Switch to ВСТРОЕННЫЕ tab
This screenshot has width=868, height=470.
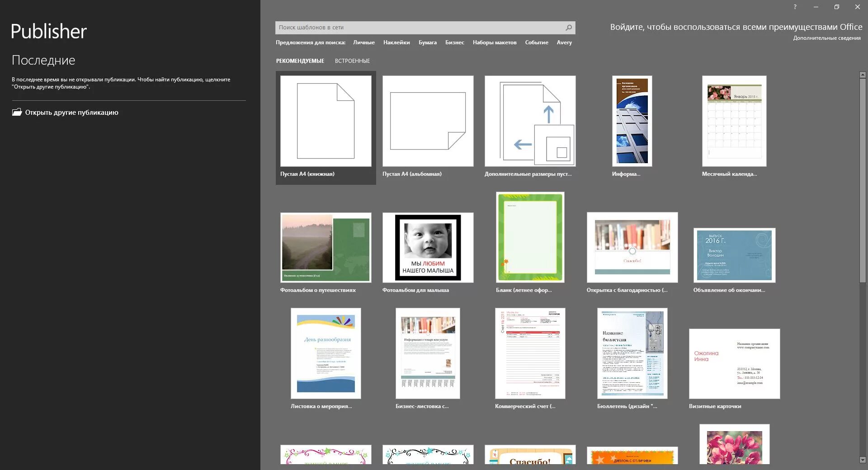click(352, 61)
